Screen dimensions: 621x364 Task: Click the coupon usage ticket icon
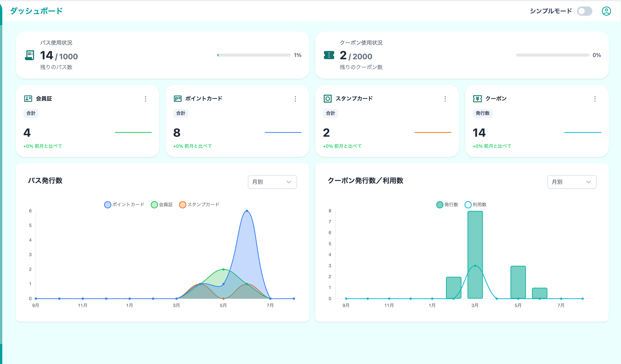(329, 55)
